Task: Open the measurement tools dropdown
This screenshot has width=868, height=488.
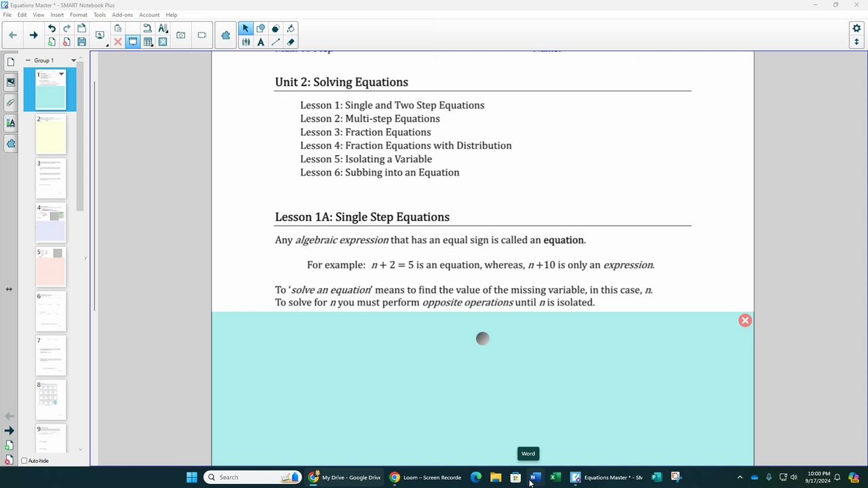Action: click(x=163, y=28)
